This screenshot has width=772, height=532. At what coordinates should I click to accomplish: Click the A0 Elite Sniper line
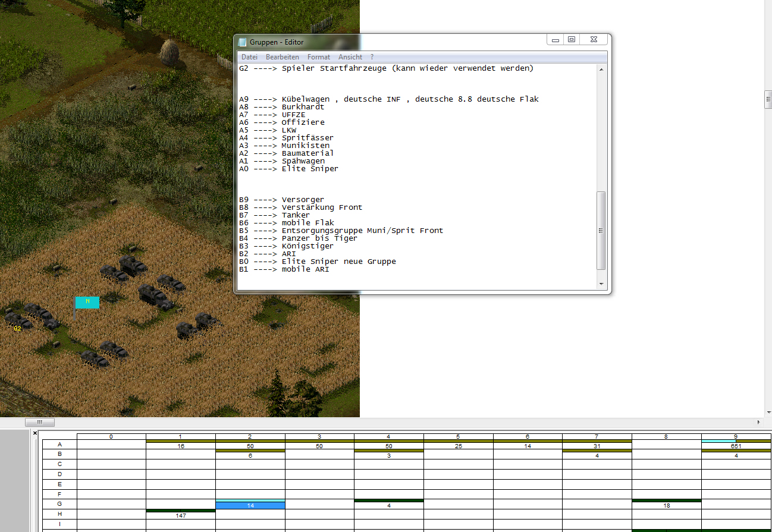click(289, 169)
